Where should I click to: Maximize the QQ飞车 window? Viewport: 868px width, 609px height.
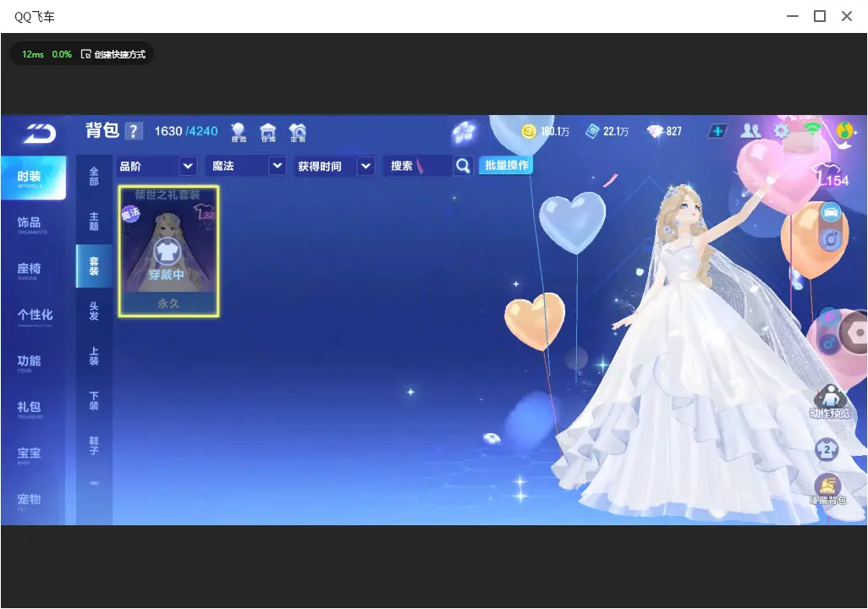[x=820, y=17]
